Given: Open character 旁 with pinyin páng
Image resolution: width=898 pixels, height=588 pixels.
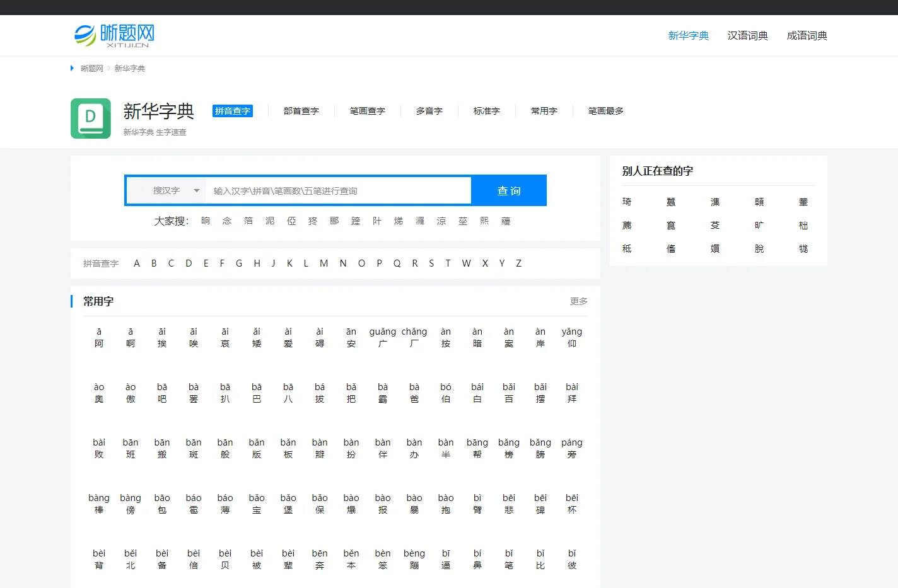Looking at the screenshot, I should coord(572,448).
